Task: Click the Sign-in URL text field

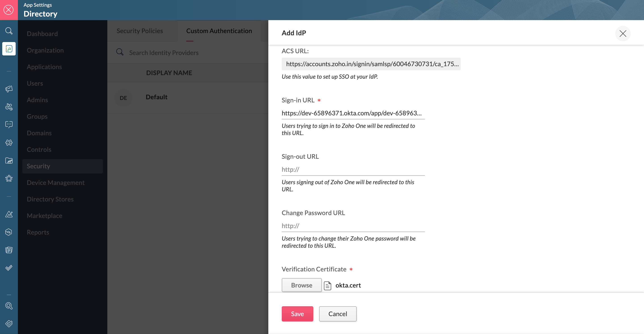Action: (x=353, y=113)
